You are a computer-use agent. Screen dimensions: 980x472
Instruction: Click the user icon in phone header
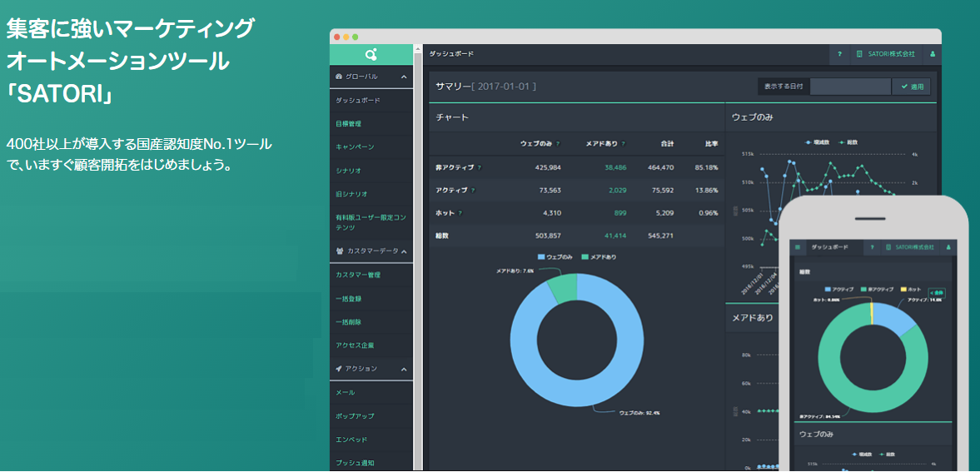coord(948,247)
